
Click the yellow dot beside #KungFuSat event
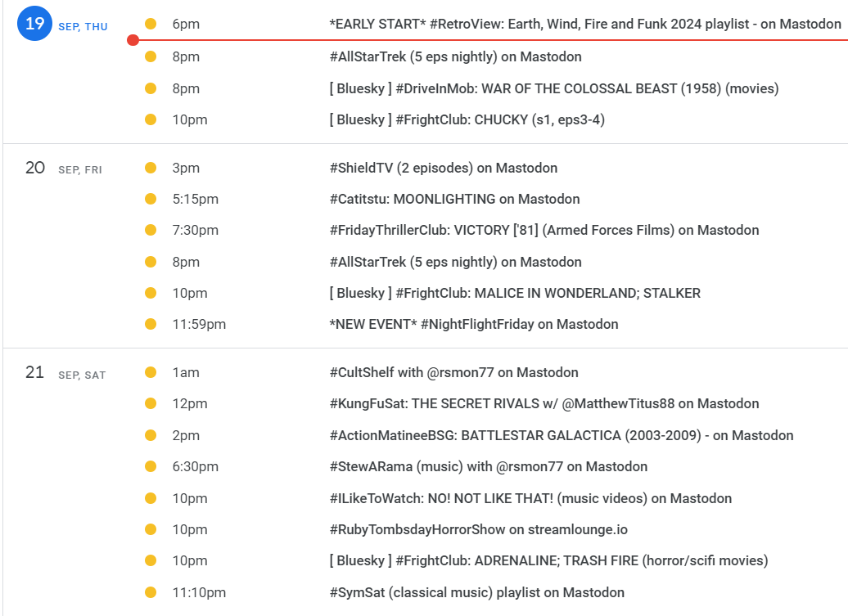[151, 403]
